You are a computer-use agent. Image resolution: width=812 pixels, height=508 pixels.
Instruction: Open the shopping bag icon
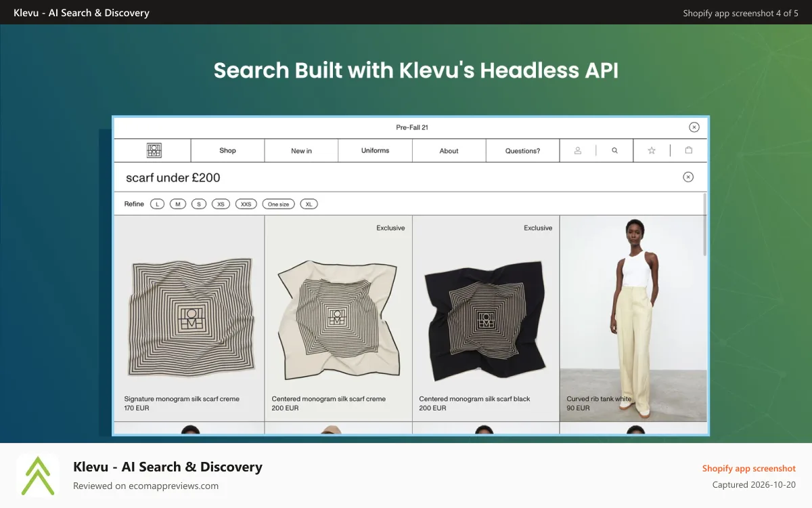coord(689,150)
